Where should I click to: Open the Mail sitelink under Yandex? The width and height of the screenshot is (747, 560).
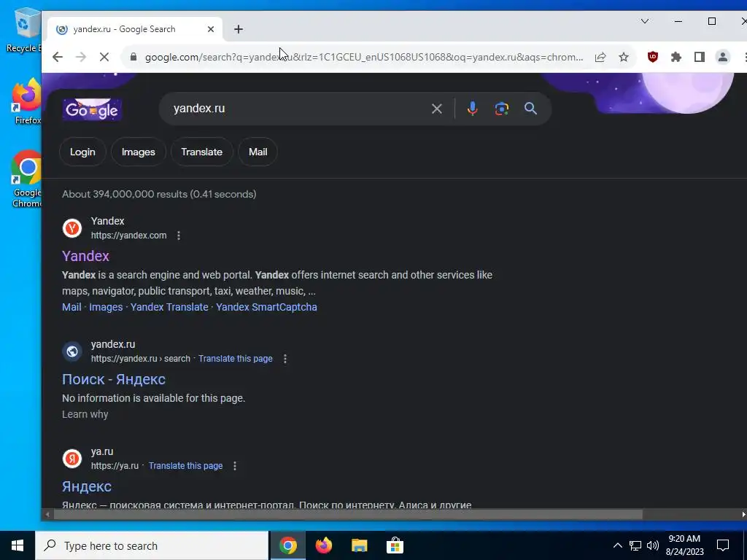pyautogui.click(x=71, y=307)
